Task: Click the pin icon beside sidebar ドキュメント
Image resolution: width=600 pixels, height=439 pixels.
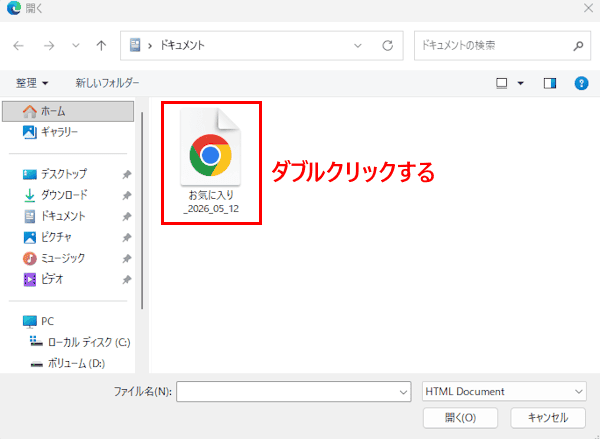Action: point(127,217)
